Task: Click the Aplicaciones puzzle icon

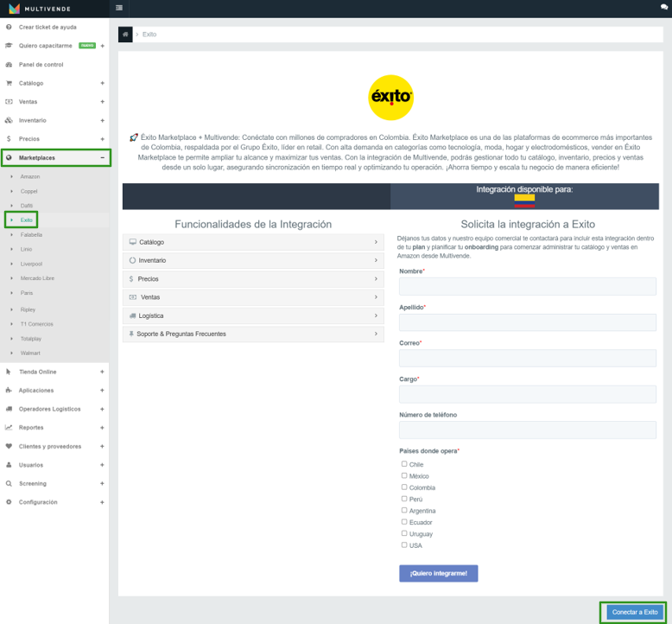Action: [x=9, y=391]
